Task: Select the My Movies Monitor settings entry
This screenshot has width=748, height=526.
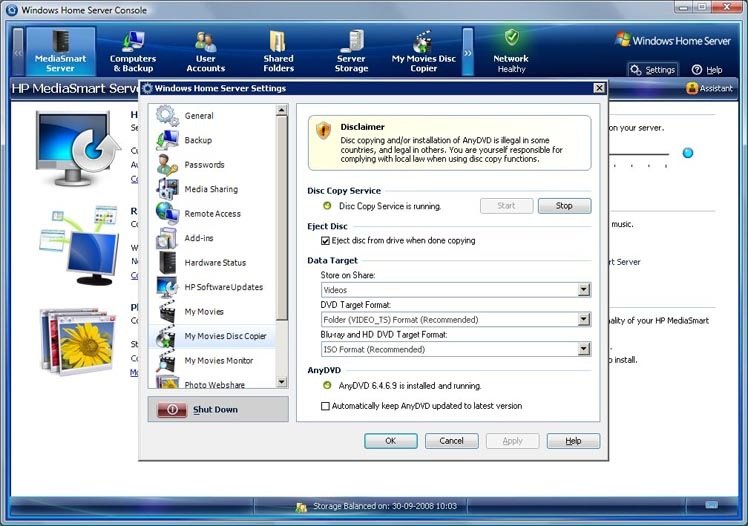Action: point(212,361)
